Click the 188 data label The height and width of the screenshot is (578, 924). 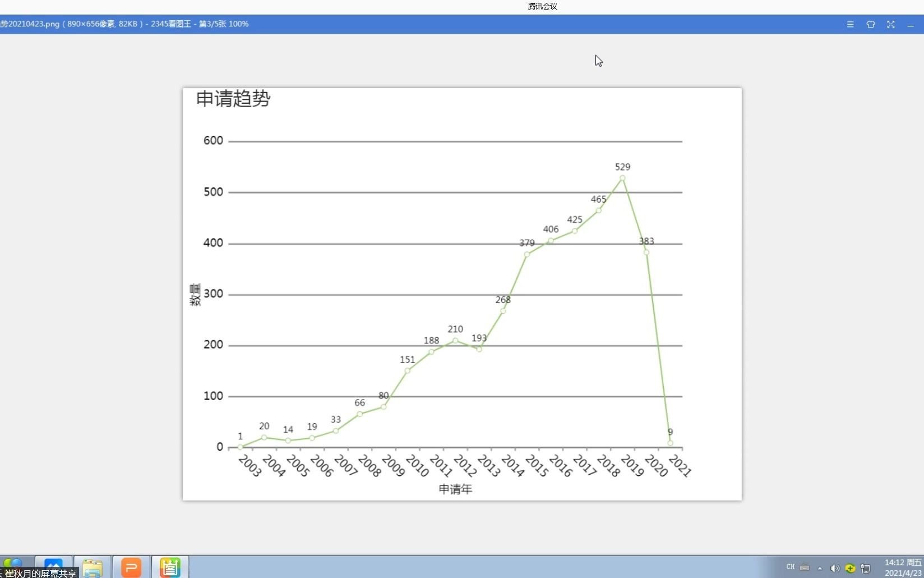(431, 340)
